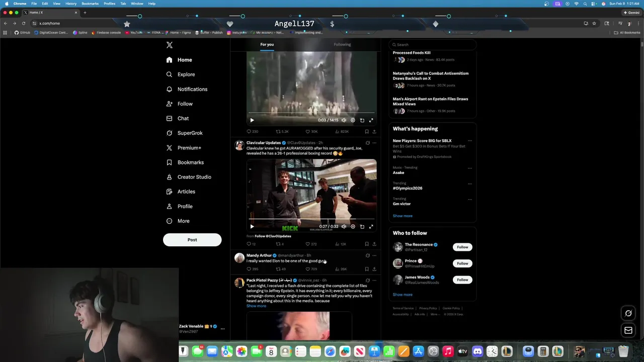
Task: Open the More menu in sidebar
Action: pyautogui.click(x=178, y=221)
